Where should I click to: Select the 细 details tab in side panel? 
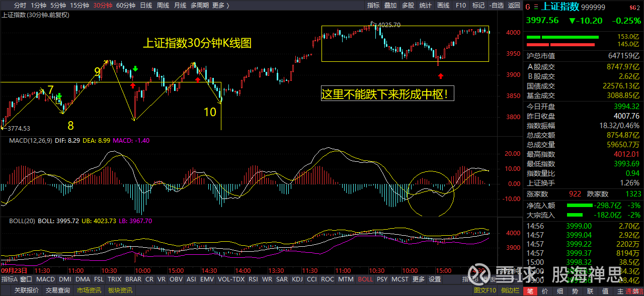click(560, 291)
